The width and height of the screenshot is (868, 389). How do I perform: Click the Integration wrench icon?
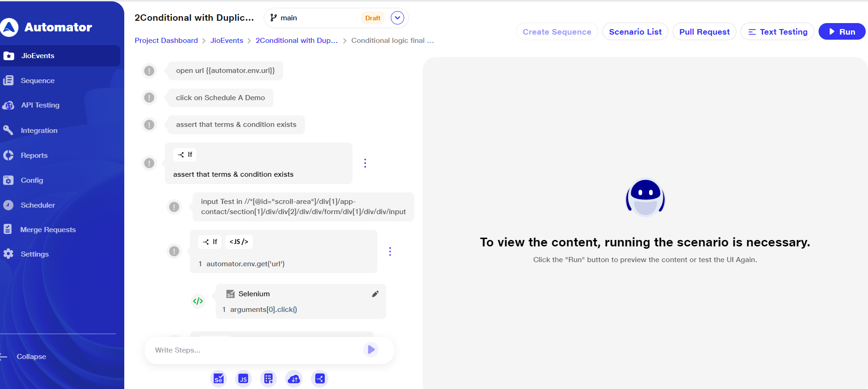coord(8,130)
